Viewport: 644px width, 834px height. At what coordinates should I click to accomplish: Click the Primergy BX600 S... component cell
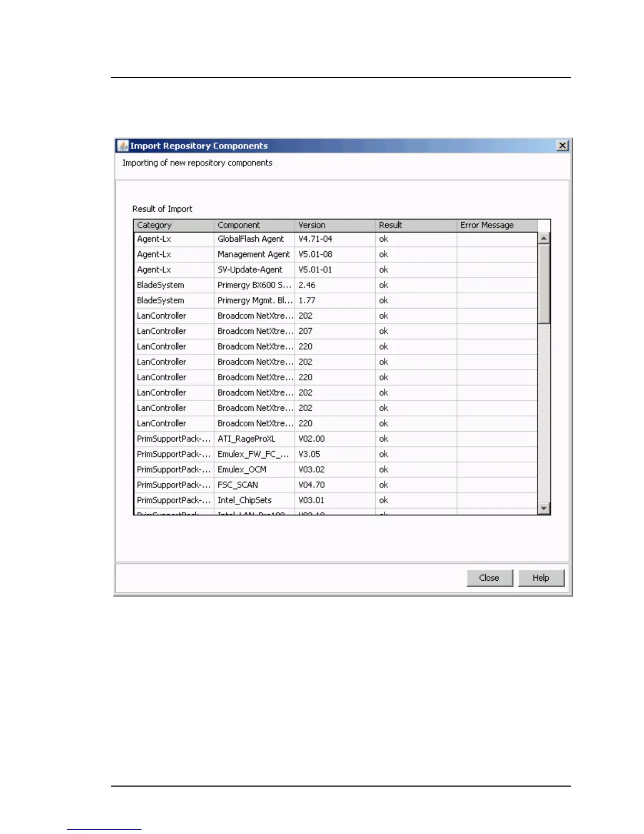[254, 285]
